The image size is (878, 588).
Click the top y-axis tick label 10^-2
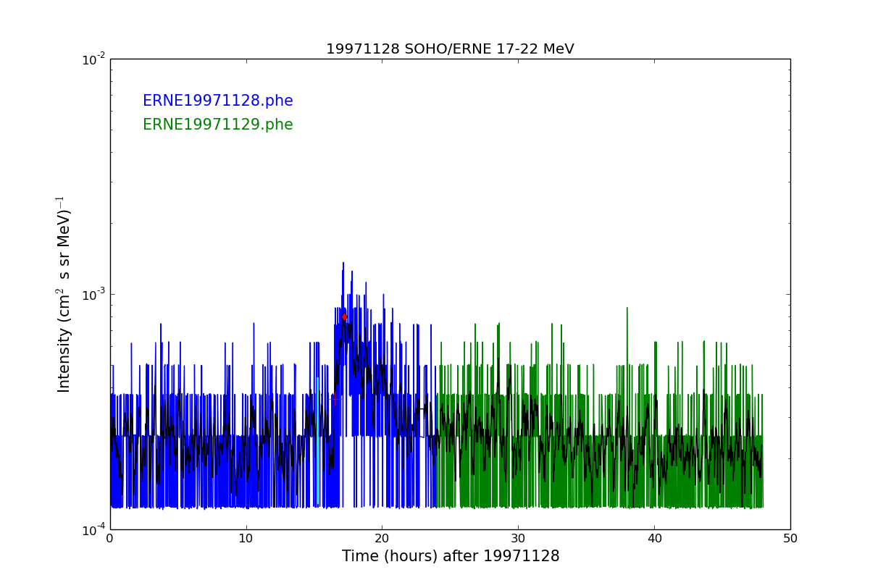click(x=92, y=59)
